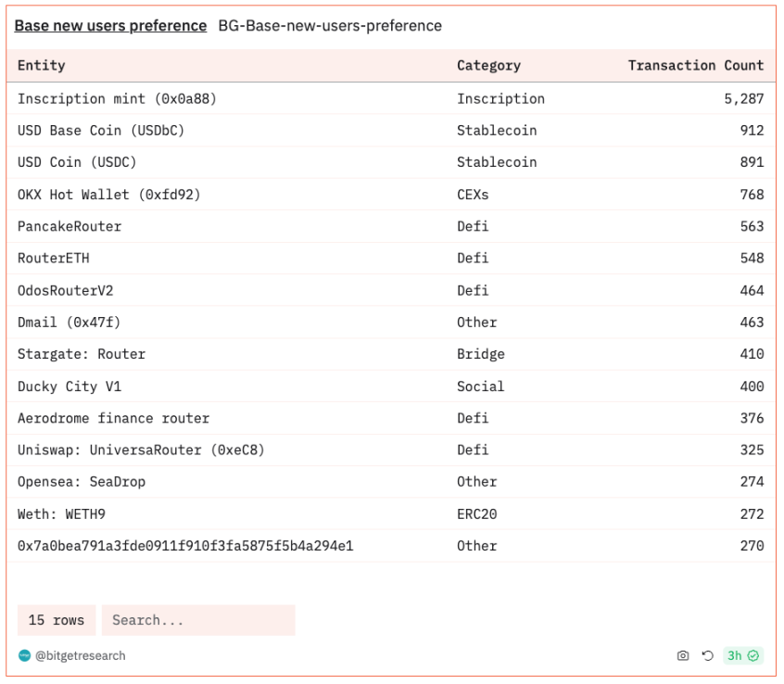Click the BG-Base-new-users-preference query name
The image size is (784, 684).
click(330, 26)
